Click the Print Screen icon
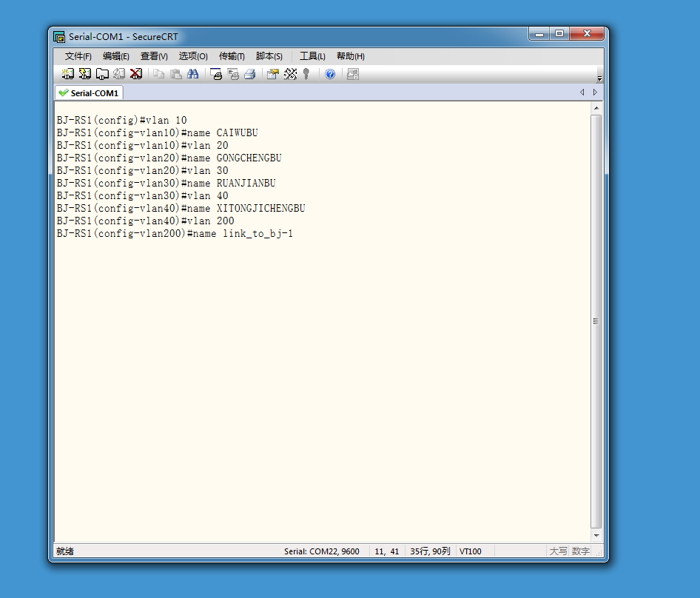Viewport: 700px width, 598px height. pyautogui.click(x=216, y=74)
